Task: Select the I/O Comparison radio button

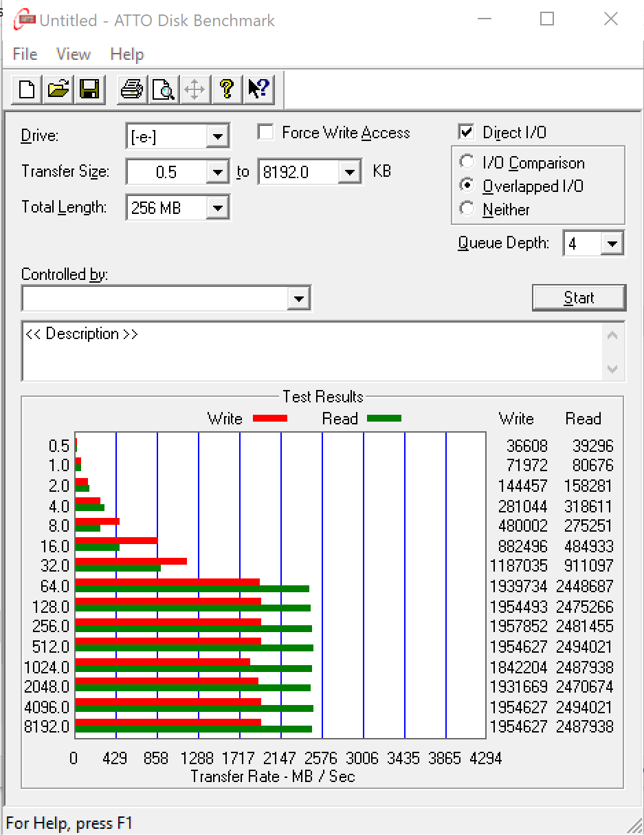Action: [467, 163]
